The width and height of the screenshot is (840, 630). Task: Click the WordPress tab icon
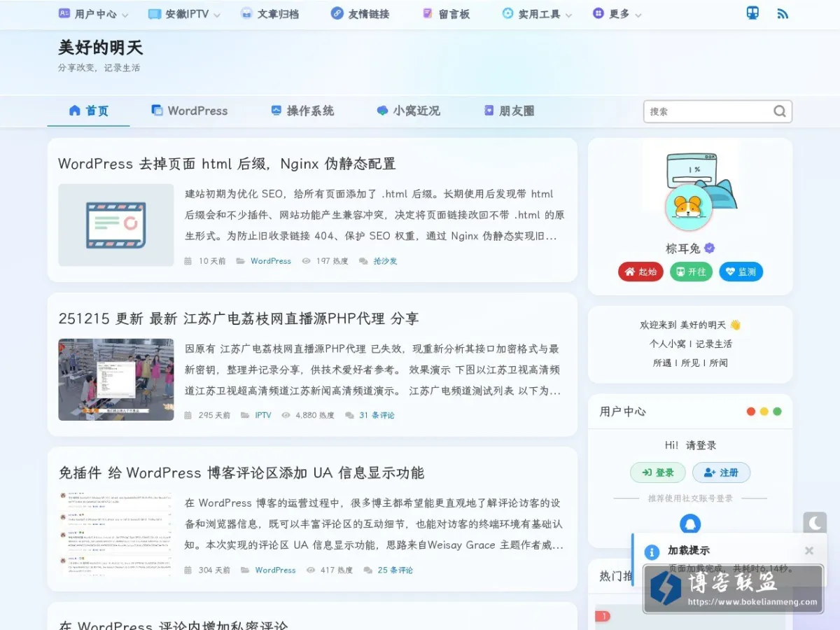pyautogui.click(x=157, y=110)
